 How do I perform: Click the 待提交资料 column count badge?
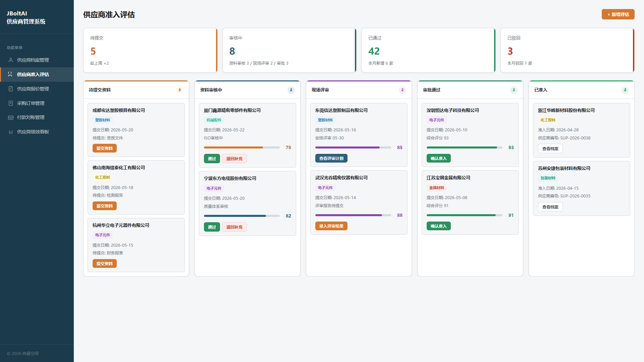(180, 90)
